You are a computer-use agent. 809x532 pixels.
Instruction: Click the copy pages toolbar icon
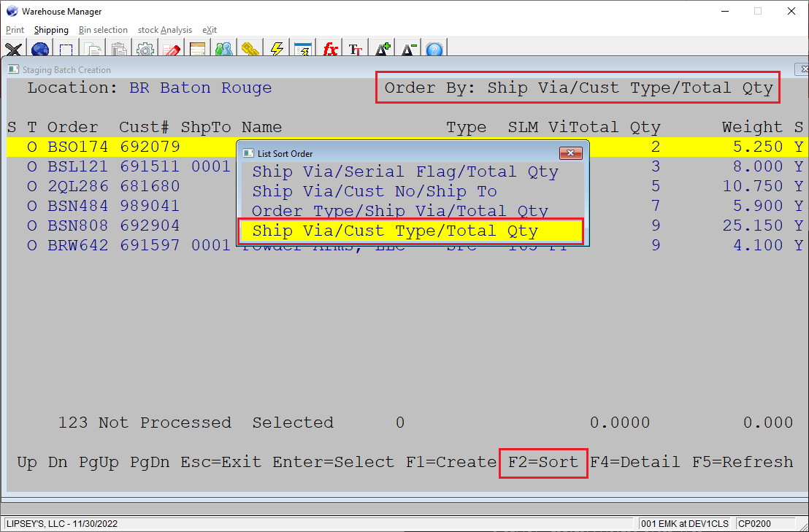click(x=93, y=49)
